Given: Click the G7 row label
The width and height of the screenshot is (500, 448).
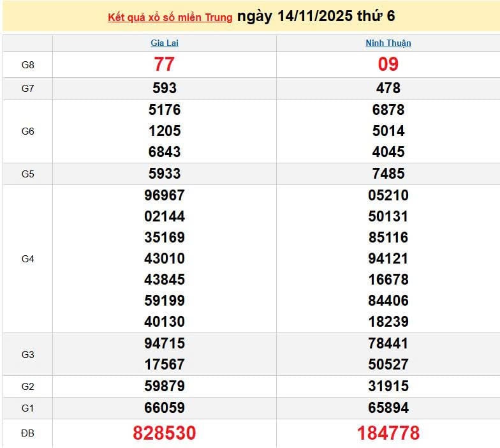Looking at the screenshot, I should (x=27, y=89).
